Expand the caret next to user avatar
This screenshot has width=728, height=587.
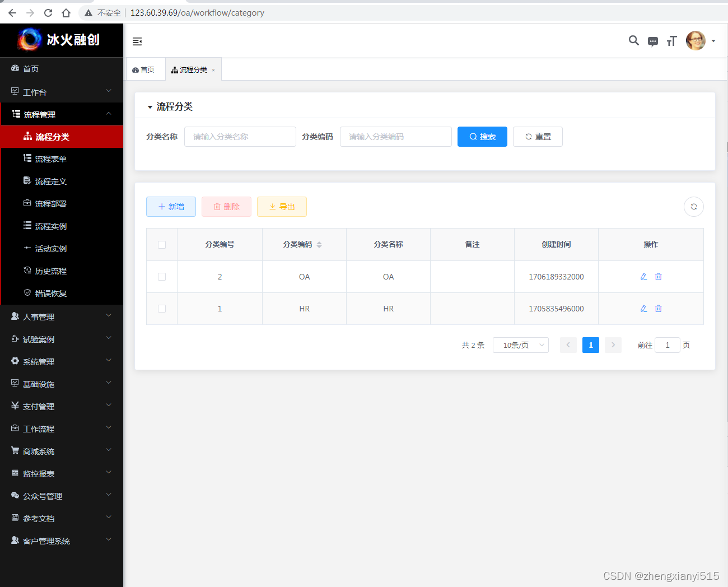(x=713, y=41)
